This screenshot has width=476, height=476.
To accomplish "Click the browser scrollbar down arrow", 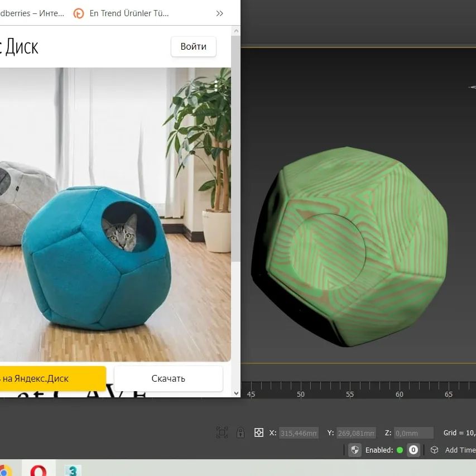I will point(236,393).
